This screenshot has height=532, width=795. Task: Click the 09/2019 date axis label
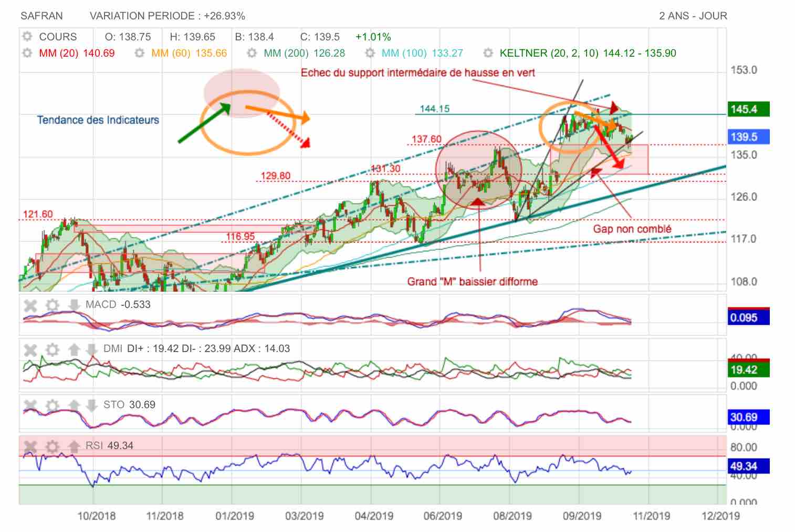(582, 516)
